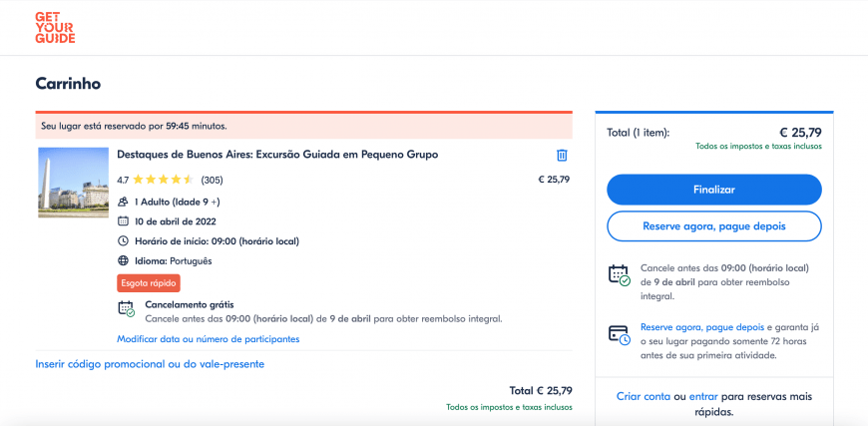Click the entrar login link

tap(703, 396)
